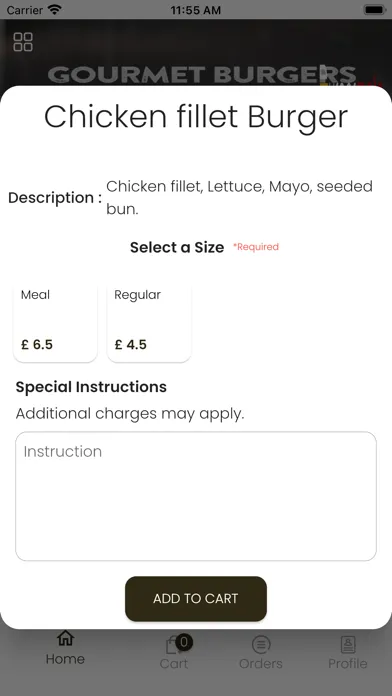Choose the £ 6.5 price card
392x696 pixels.
(x=55, y=324)
